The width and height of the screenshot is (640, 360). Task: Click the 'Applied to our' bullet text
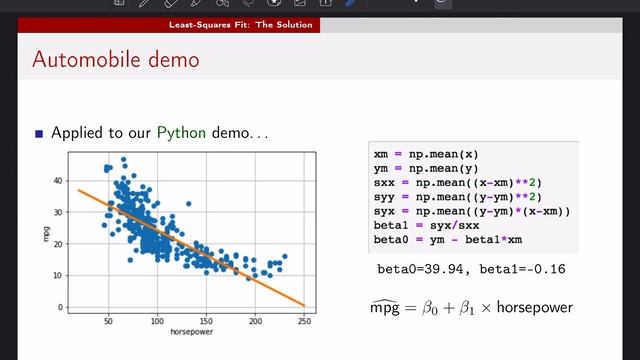coord(101,133)
